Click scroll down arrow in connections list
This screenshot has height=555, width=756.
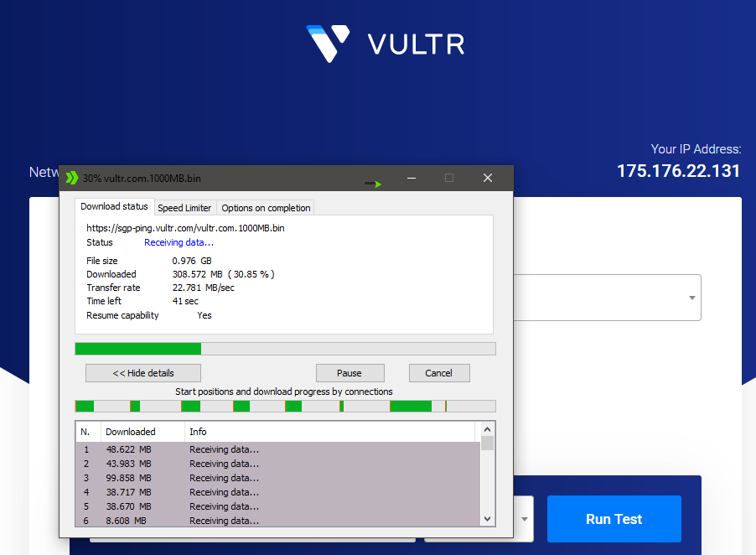point(487,519)
